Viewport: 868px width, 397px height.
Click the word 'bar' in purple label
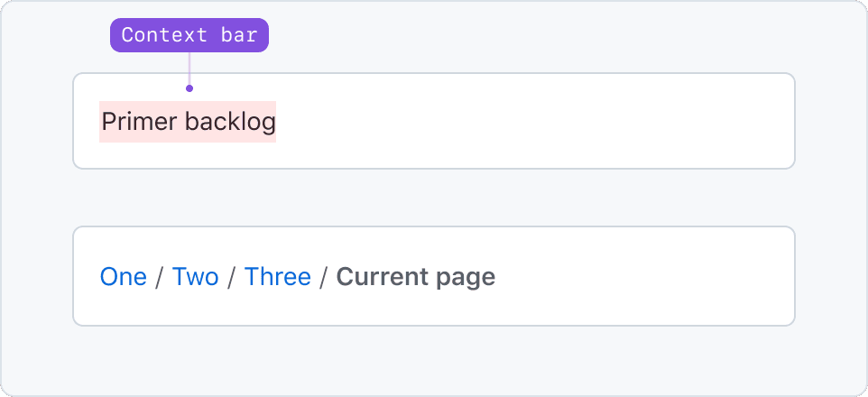242,35
